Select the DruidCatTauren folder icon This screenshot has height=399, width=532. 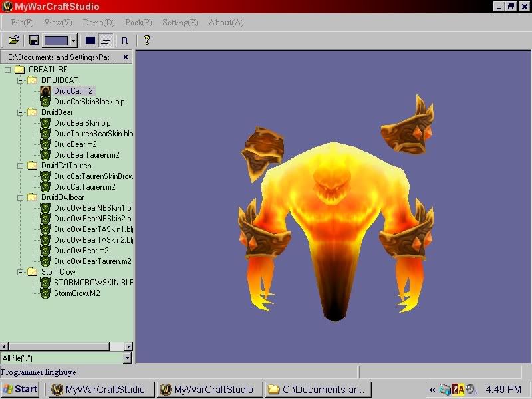pyautogui.click(x=32, y=165)
